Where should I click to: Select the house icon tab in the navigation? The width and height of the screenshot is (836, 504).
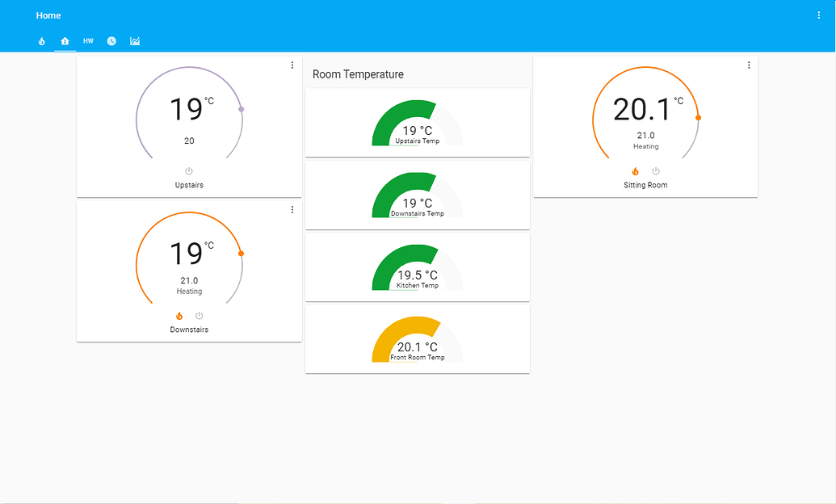pos(65,40)
